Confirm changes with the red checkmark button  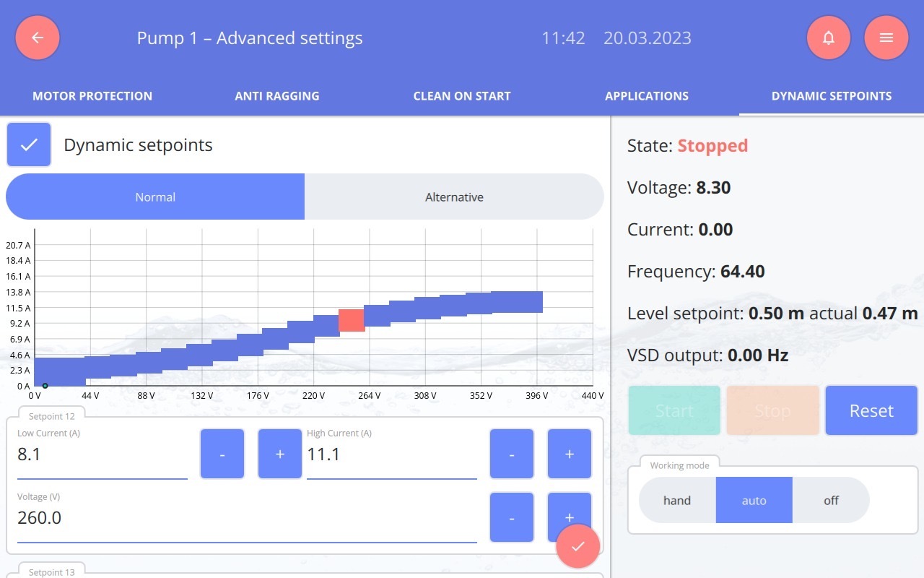pyautogui.click(x=577, y=546)
